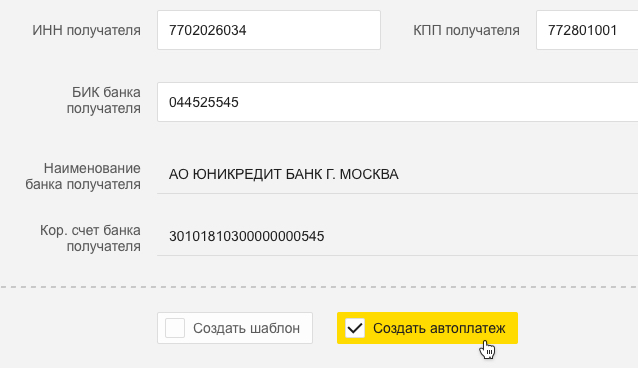The image size is (638, 368).
Task: Click the 'КПП получателя' label
Action: 466,30
